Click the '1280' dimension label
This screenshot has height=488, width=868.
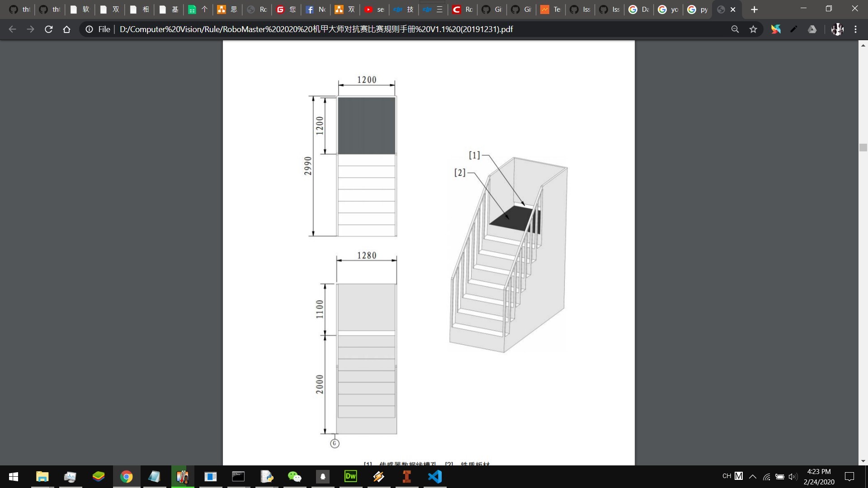pos(367,255)
